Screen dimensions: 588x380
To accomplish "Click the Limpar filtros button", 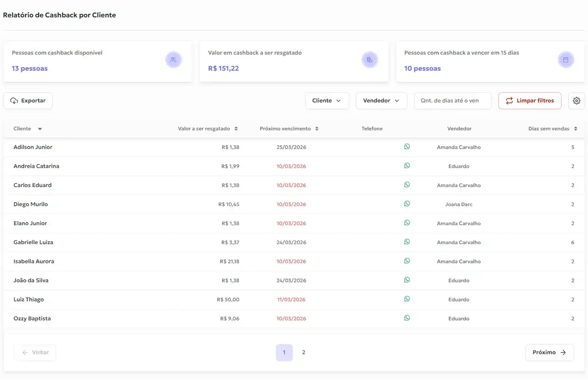I will click(529, 101).
